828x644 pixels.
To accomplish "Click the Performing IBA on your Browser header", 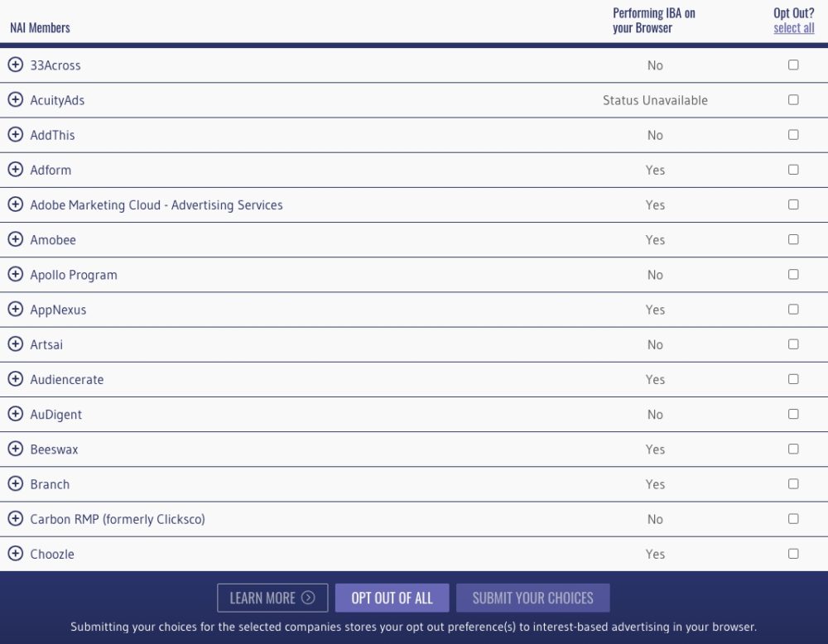I will 654,21.
